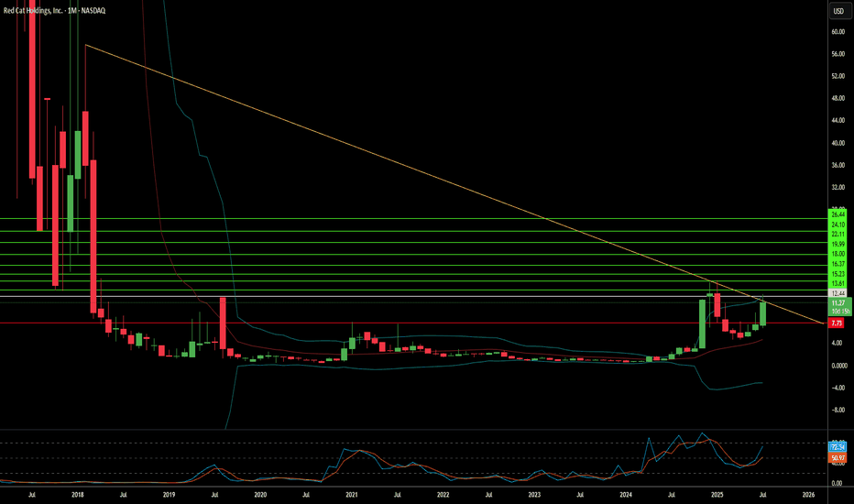Select the 16.37 green price label

pos(838,264)
